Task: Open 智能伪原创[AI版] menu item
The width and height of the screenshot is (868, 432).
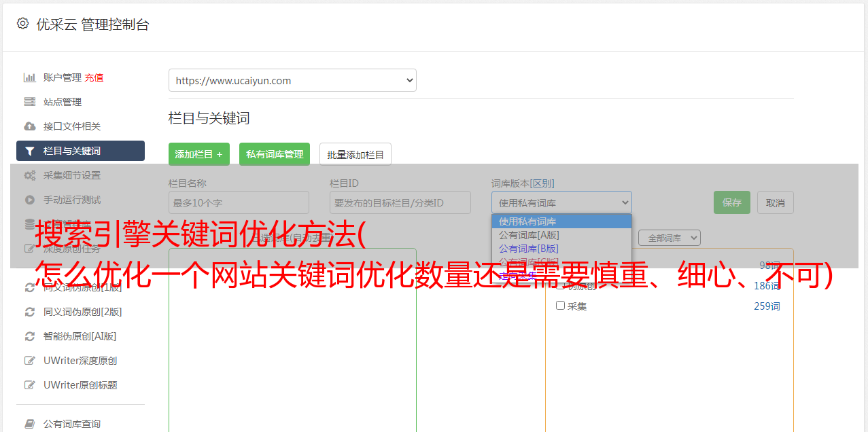Action: click(x=80, y=336)
